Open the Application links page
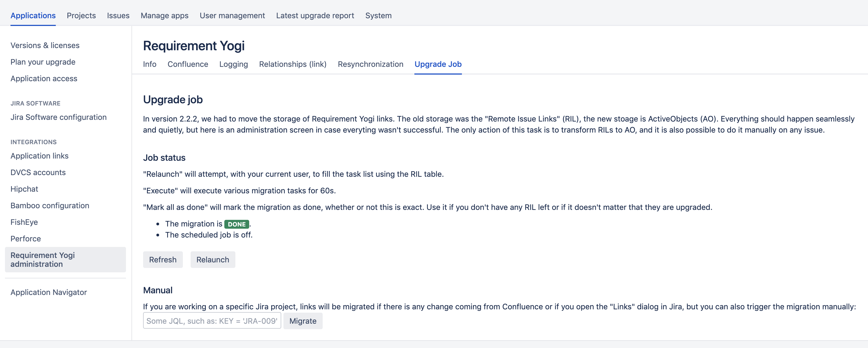 point(39,156)
